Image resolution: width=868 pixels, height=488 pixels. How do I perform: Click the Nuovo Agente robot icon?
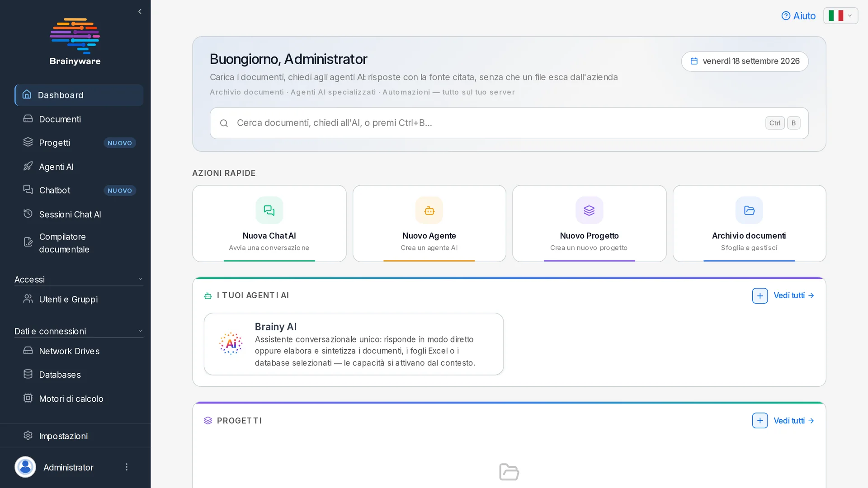429,210
